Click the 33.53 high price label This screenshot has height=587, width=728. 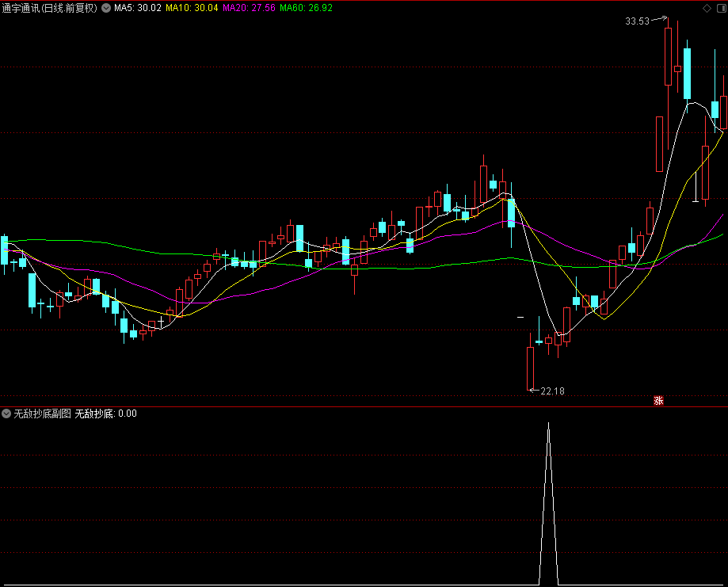point(637,21)
